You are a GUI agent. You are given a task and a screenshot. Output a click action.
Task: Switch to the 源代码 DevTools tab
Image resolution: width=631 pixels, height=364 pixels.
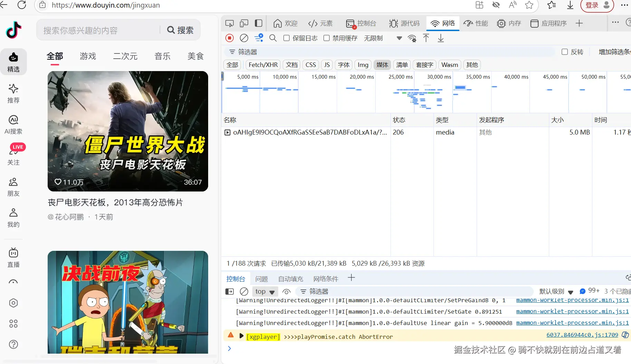point(404,23)
